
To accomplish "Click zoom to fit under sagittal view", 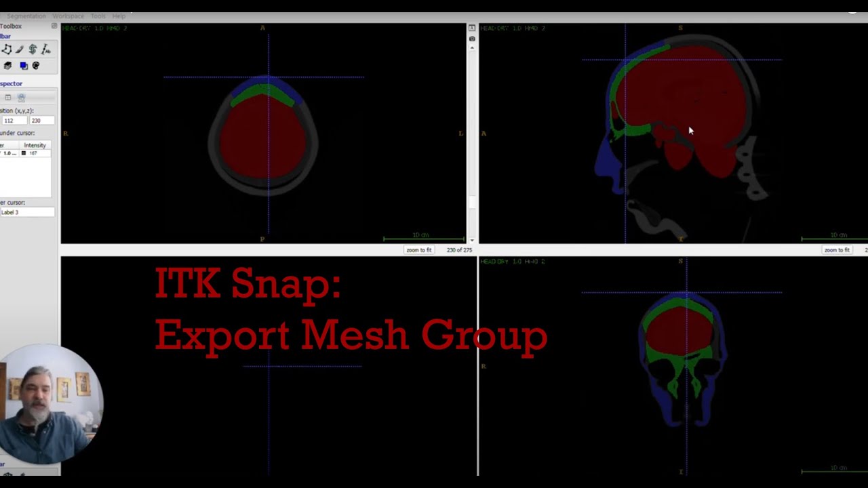I will (x=837, y=250).
